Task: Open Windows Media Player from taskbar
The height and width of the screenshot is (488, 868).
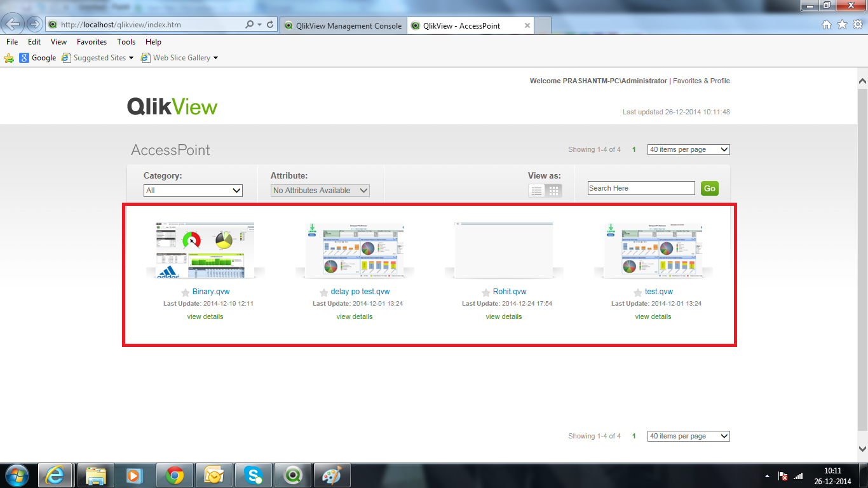Action: tap(133, 475)
